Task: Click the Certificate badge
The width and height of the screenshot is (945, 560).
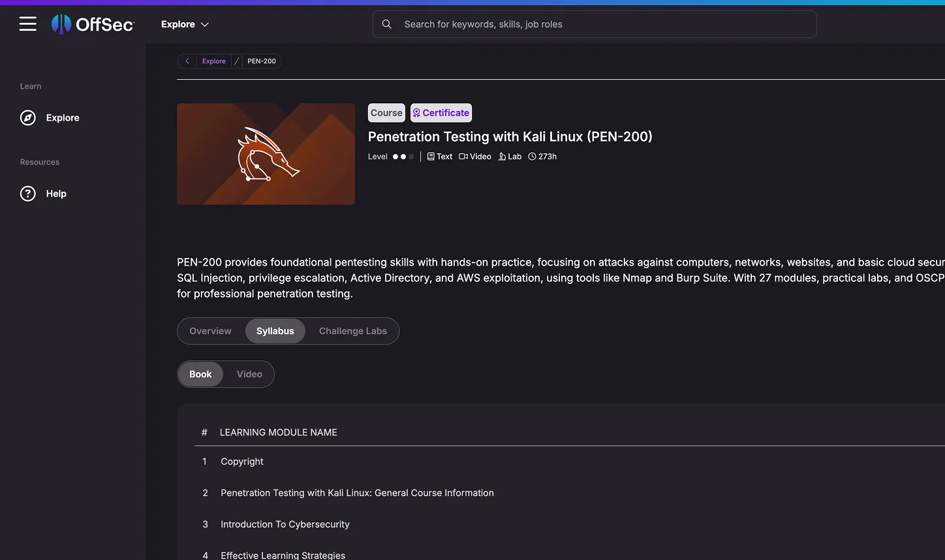Action: (441, 112)
